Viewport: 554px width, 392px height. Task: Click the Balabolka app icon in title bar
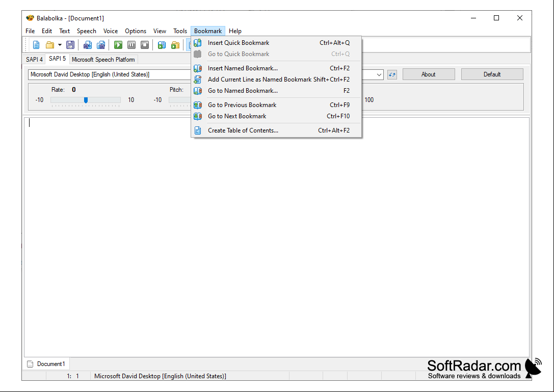pos(30,18)
